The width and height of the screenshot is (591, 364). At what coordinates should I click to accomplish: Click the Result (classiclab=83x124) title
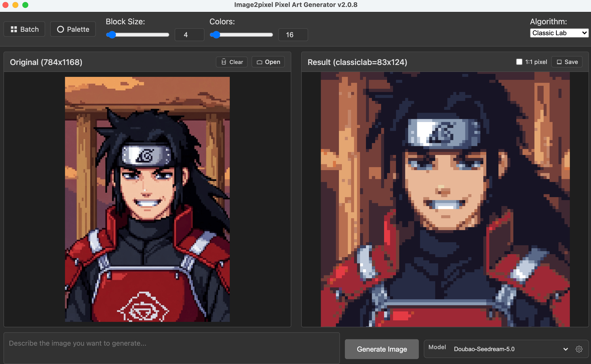(358, 62)
